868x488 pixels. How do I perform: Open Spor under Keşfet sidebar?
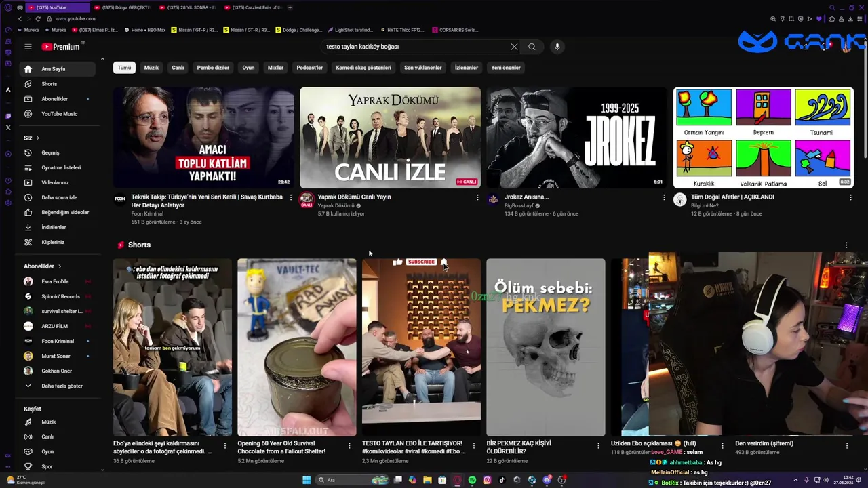[57, 466]
